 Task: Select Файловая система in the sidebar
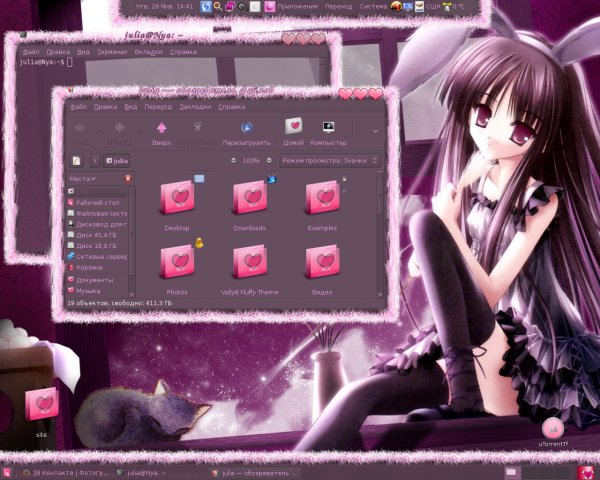(x=97, y=213)
